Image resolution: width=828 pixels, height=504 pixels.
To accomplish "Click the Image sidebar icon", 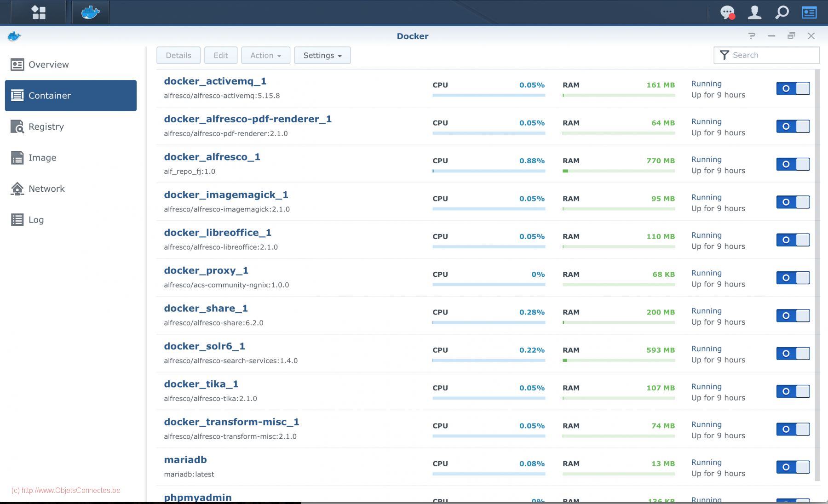I will (x=17, y=158).
